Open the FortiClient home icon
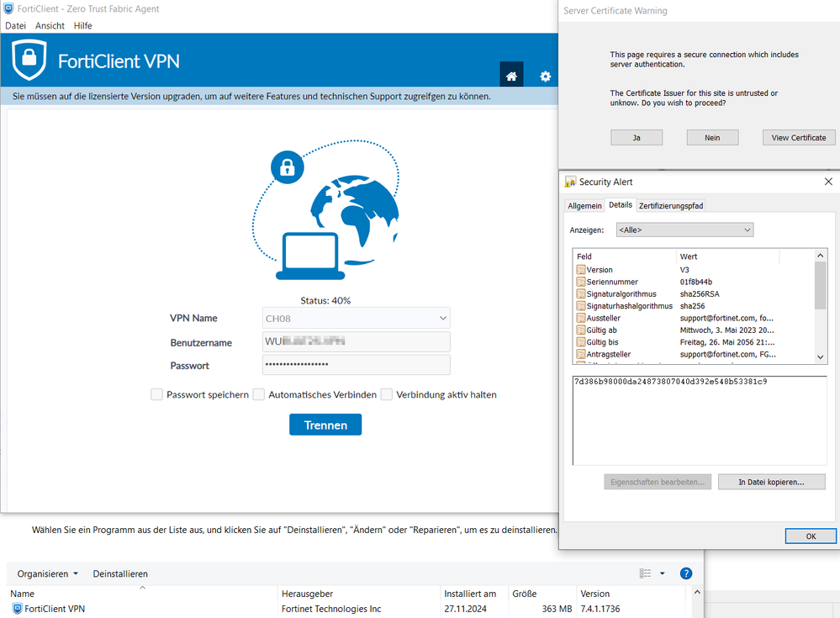The image size is (840, 618). (x=511, y=76)
